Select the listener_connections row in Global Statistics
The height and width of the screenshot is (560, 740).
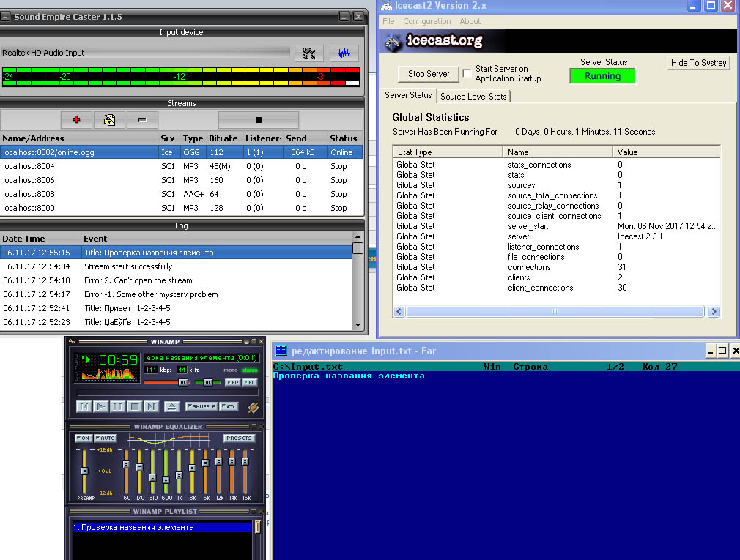(x=557, y=247)
